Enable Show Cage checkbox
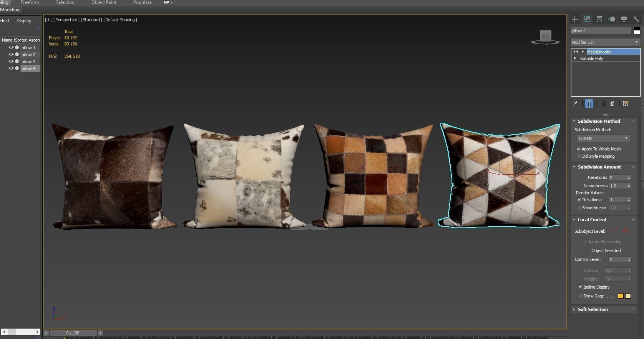 581,296
